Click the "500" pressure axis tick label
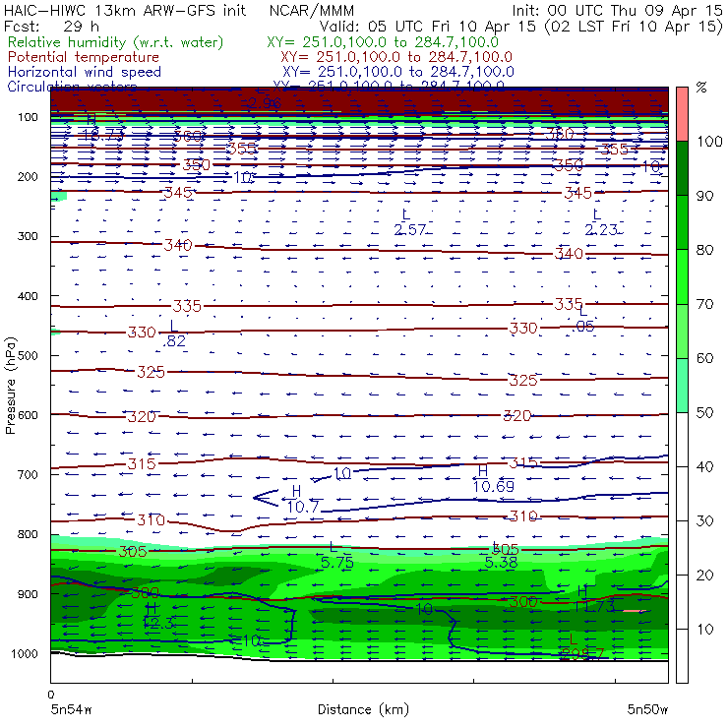Image resolution: width=728 pixels, height=728 pixels. pyautogui.click(x=28, y=356)
